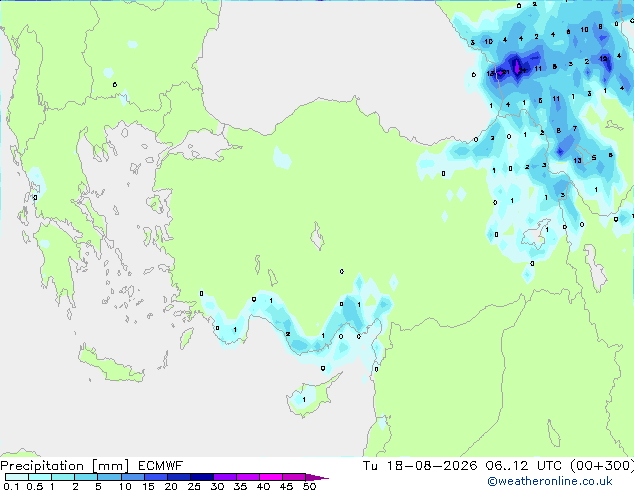
Task: Select the ECMWF model label
Action: pyautogui.click(x=161, y=466)
